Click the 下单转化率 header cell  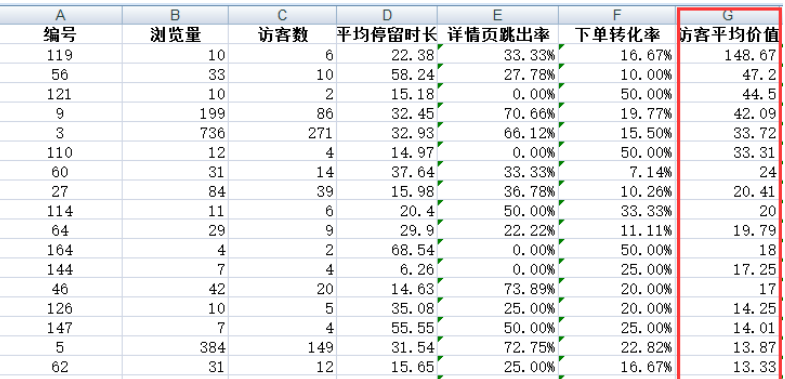617,35
